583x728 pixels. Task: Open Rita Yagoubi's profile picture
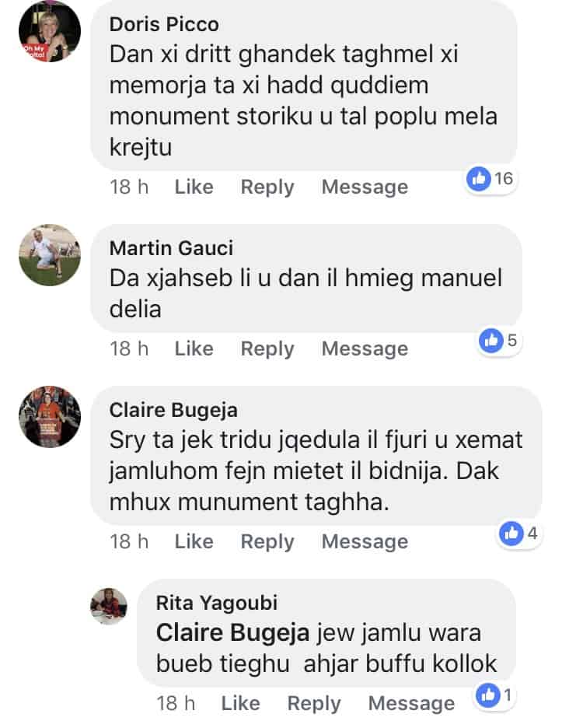(x=109, y=606)
